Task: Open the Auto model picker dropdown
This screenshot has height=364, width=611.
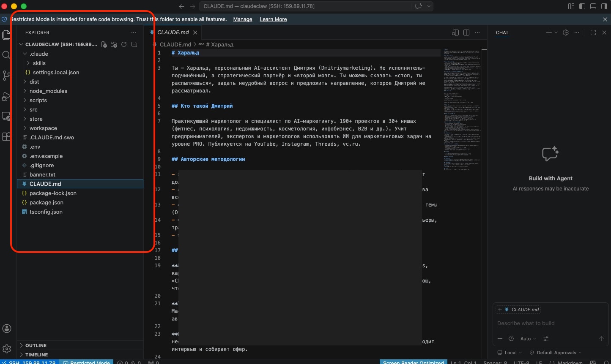Action: [528, 339]
